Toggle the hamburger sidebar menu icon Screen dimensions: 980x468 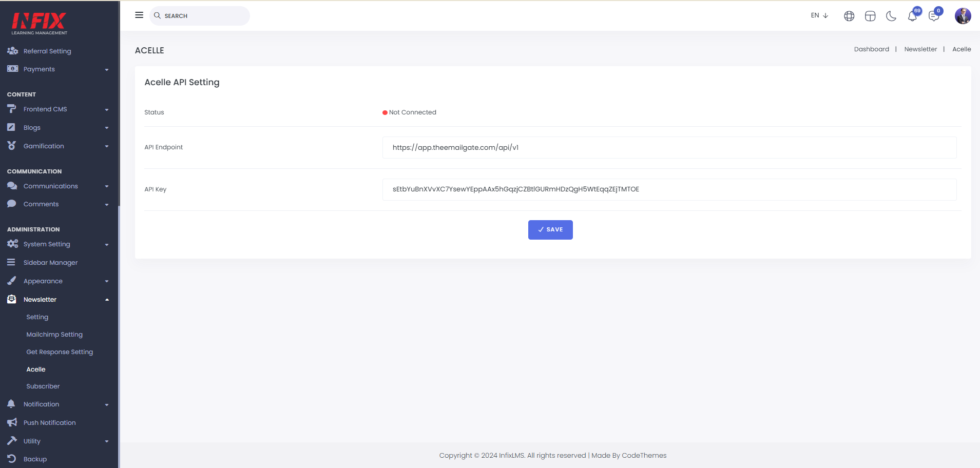139,15
